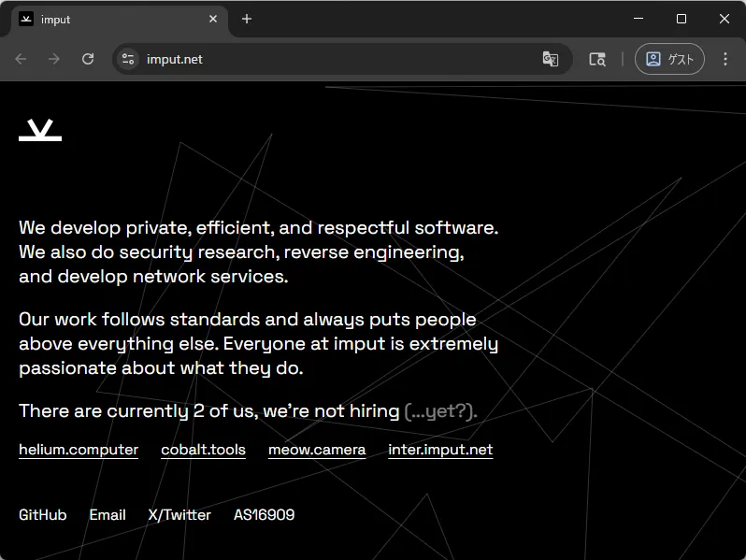Open a new browser tab

pos(247,19)
